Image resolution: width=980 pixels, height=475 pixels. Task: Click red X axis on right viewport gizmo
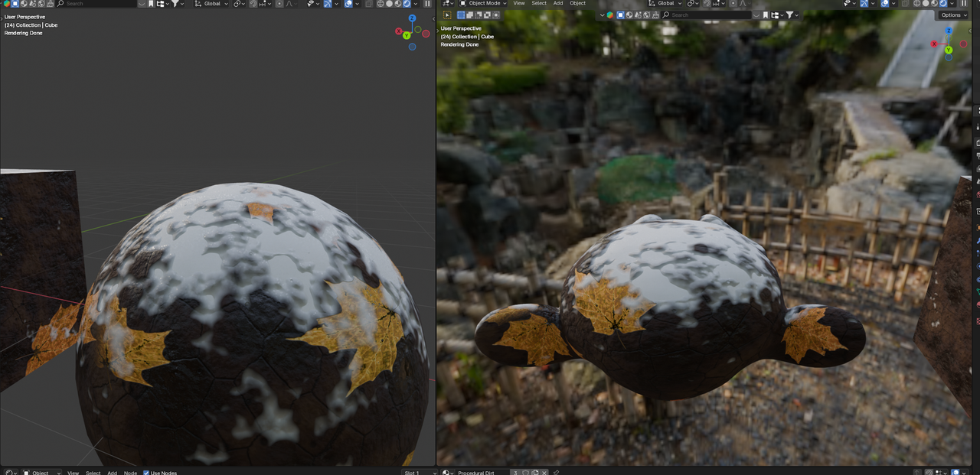tap(934, 44)
